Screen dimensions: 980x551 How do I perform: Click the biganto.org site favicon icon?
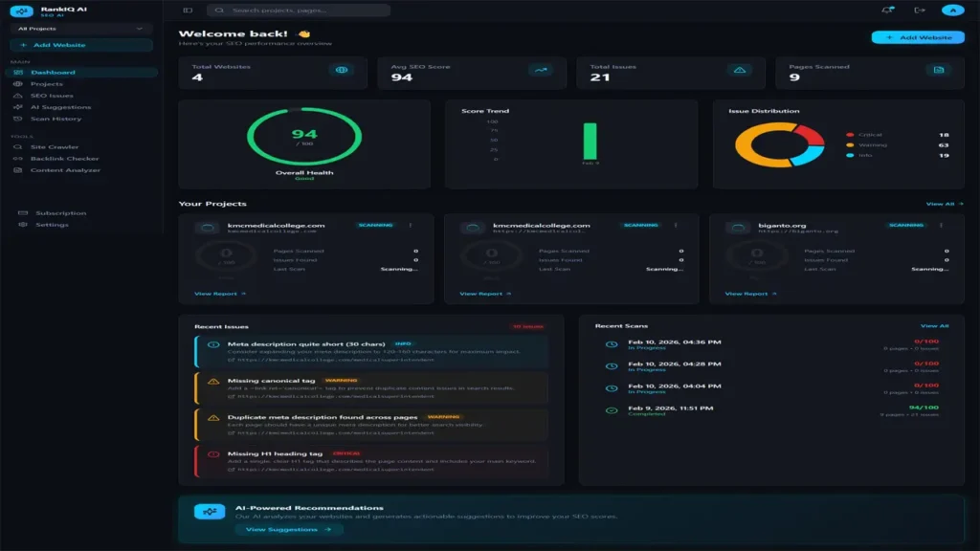click(738, 228)
